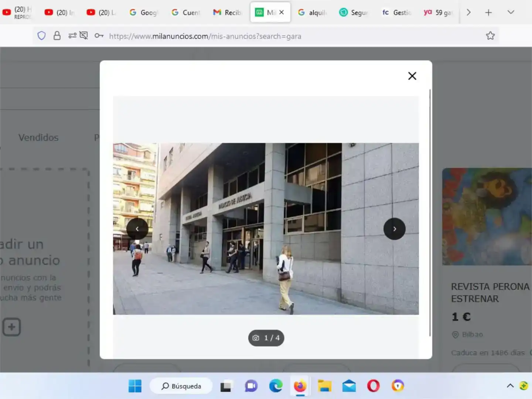The width and height of the screenshot is (532, 399).
Task: Open the 'Cuent' Google account tab
Action: point(186,13)
